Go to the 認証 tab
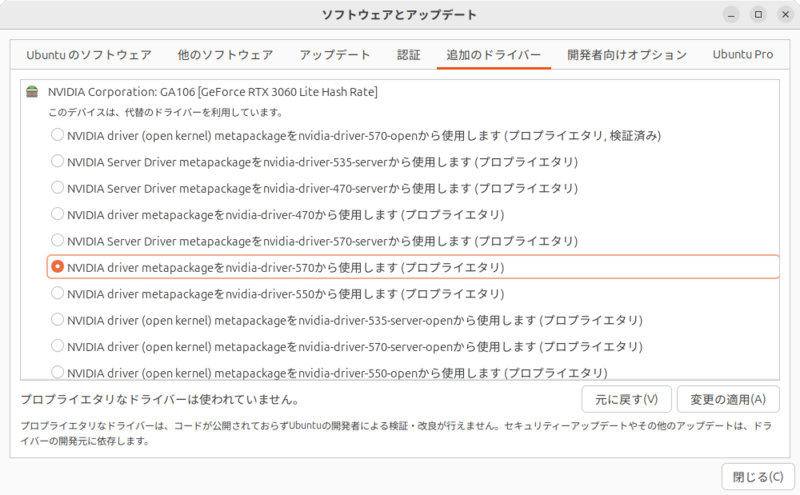 pos(408,55)
